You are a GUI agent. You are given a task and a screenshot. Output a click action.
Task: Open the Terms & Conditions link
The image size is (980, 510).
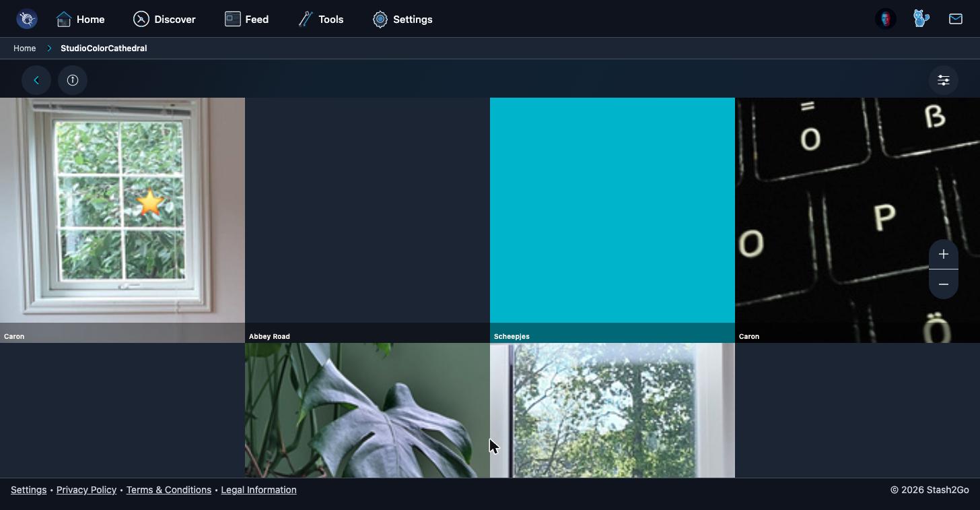[x=169, y=490]
